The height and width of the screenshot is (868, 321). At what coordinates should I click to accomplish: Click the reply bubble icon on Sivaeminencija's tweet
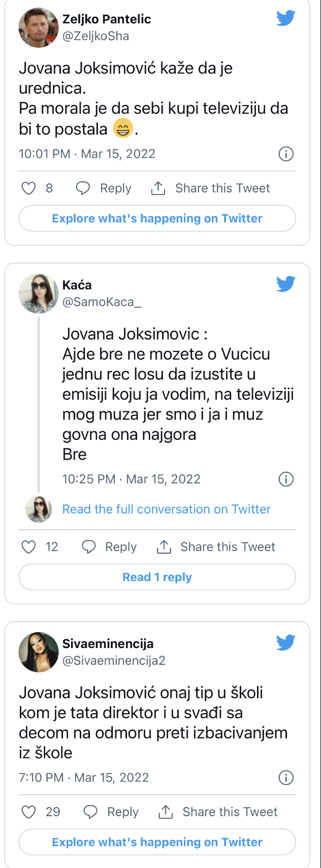(x=90, y=812)
